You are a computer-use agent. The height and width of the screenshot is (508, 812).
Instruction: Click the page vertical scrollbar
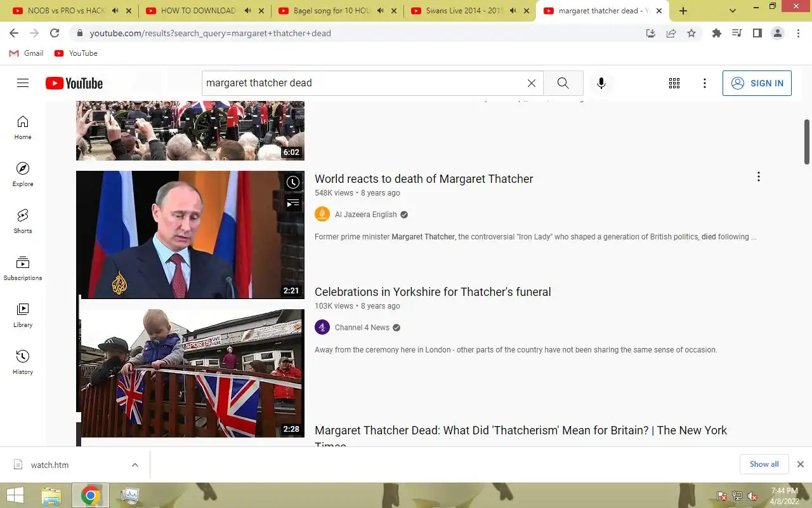pyautogui.click(x=807, y=141)
